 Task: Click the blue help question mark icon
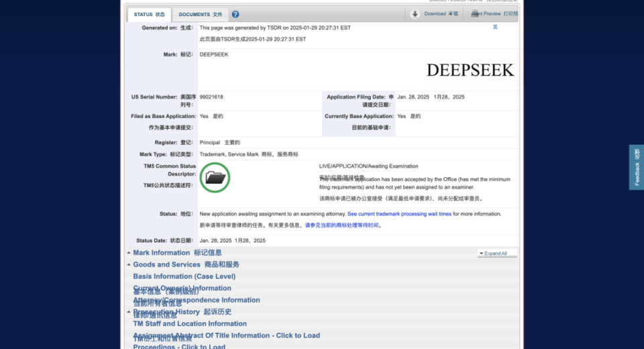pyautogui.click(x=235, y=14)
